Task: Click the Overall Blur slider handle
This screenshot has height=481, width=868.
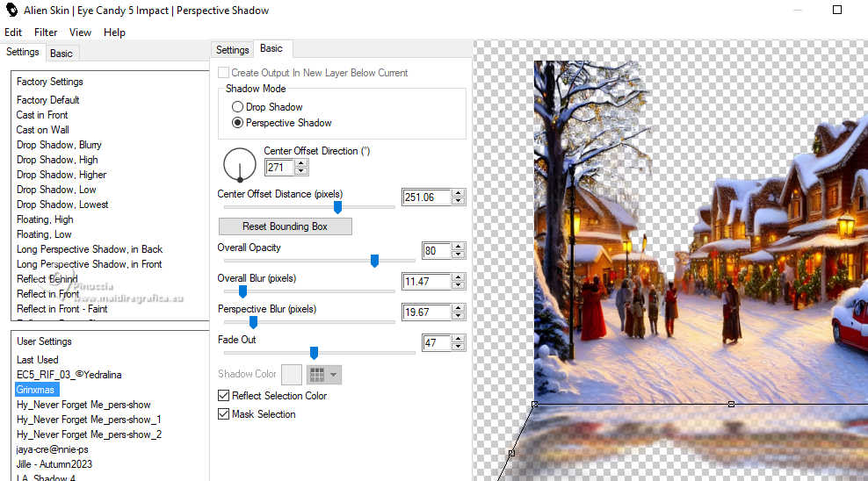Action: point(242,291)
